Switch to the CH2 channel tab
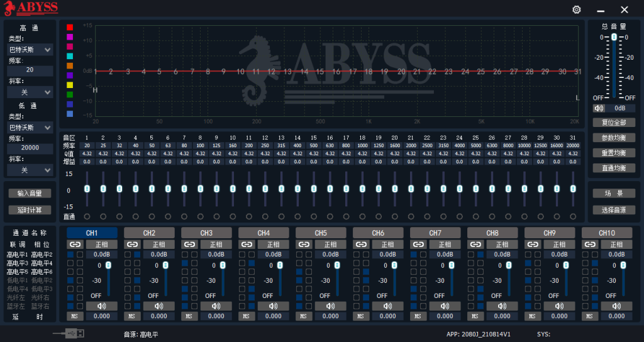 pos(149,233)
